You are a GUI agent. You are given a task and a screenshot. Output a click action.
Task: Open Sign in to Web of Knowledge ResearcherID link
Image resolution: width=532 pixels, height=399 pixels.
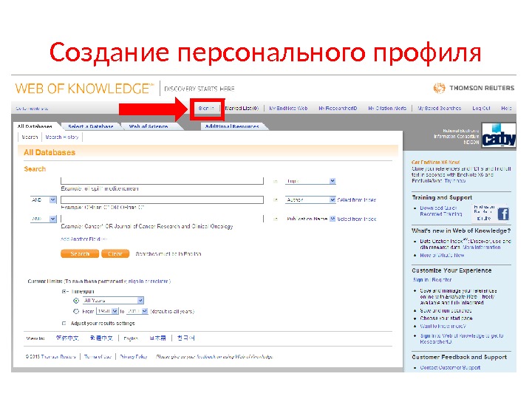[461, 338]
